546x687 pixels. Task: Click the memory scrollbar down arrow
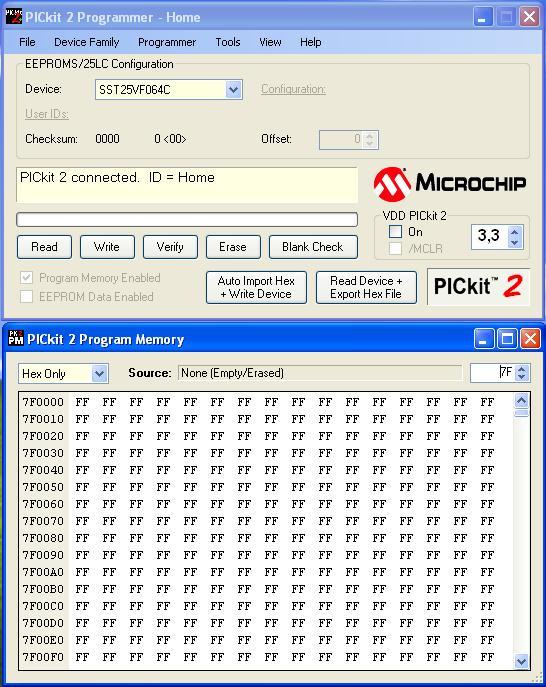[x=521, y=661]
